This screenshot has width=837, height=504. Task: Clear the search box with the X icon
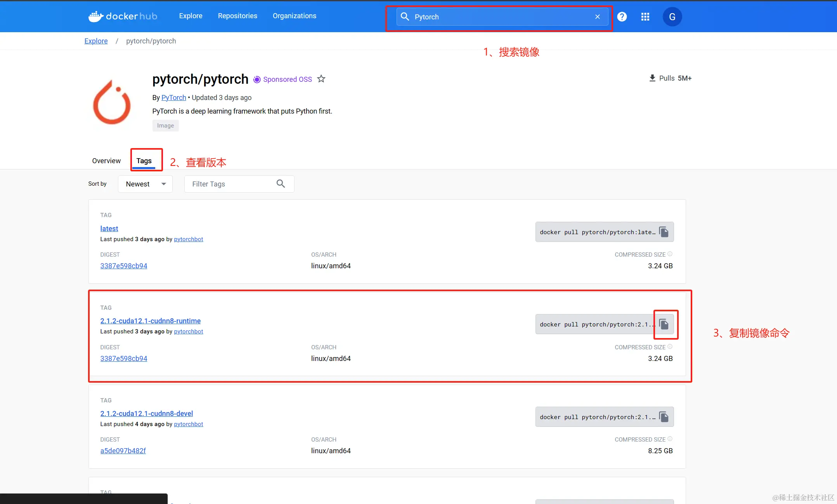(597, 17)
